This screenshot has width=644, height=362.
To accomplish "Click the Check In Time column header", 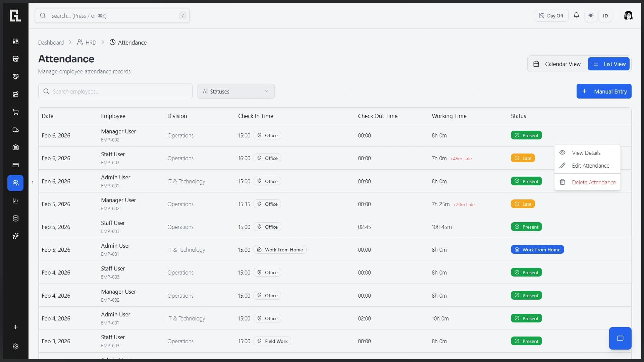I will click(x=256, y=116).
